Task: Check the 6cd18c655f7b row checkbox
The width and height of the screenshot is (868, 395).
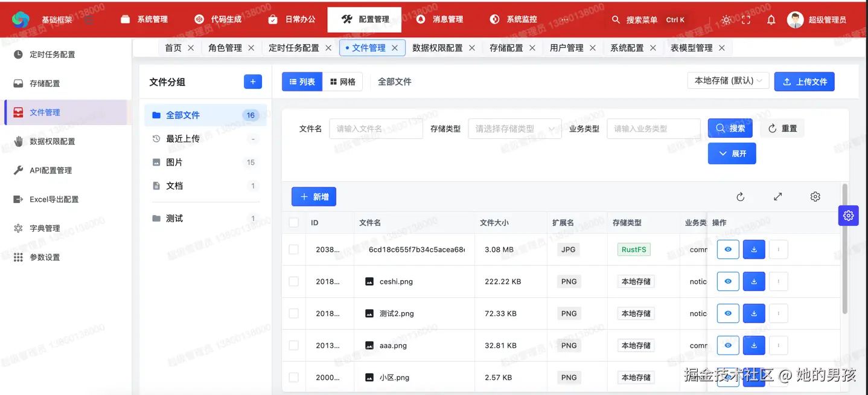Action: click(294, 249)
